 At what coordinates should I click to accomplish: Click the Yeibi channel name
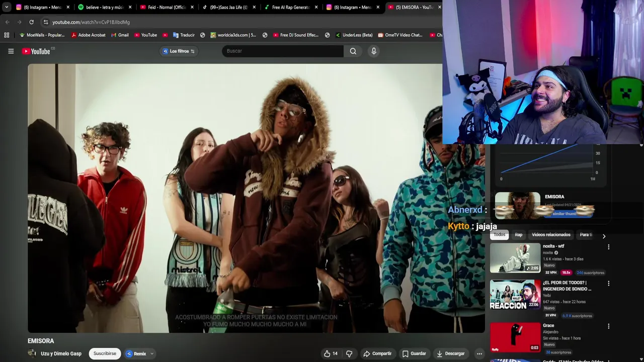coord(547,296)
